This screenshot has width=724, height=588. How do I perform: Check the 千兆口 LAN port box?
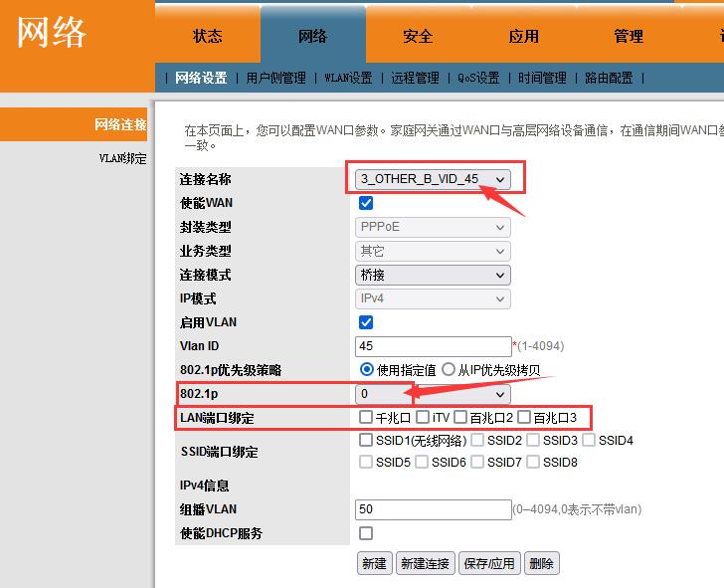pos(366,417)
